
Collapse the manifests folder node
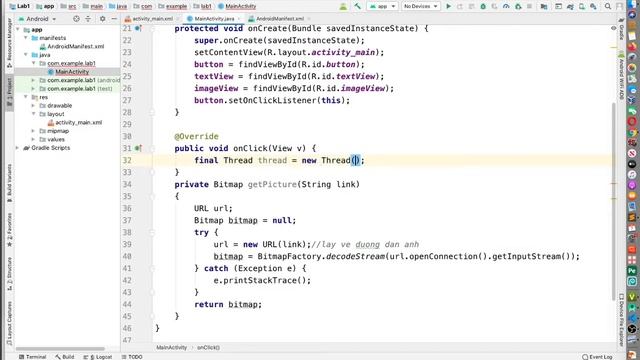pos(26,38)
